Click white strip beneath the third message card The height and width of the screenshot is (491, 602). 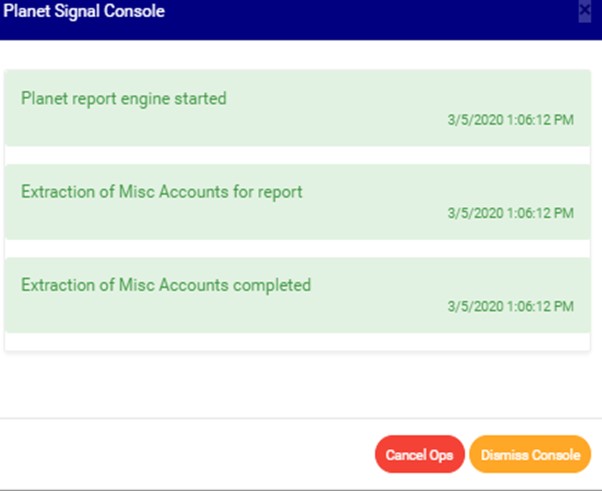pos(297,342)
